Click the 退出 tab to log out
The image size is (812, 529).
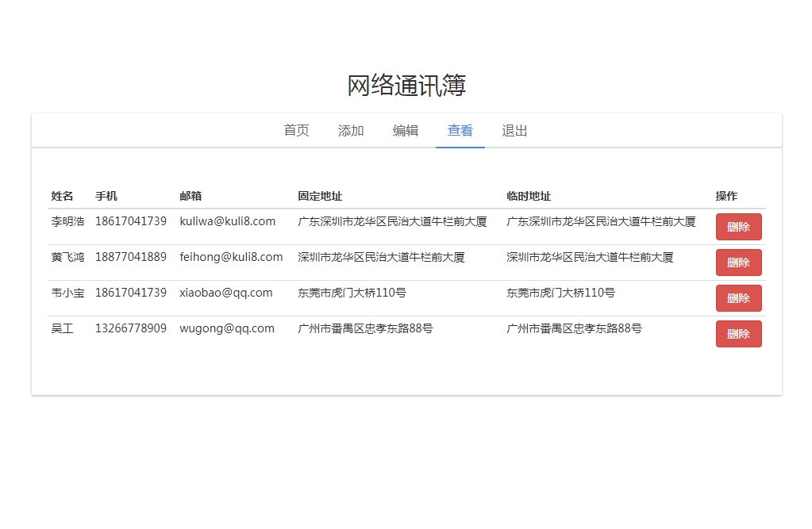514,131
